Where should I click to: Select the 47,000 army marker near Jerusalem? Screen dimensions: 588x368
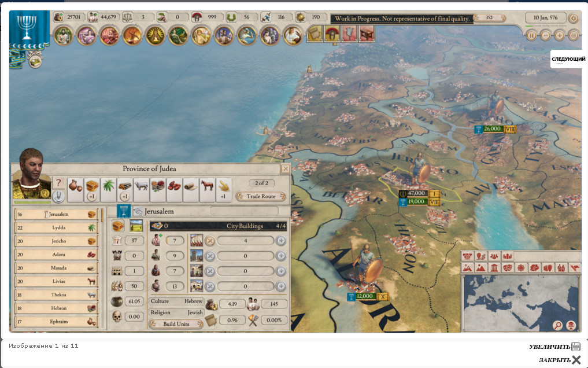(419, 194)
